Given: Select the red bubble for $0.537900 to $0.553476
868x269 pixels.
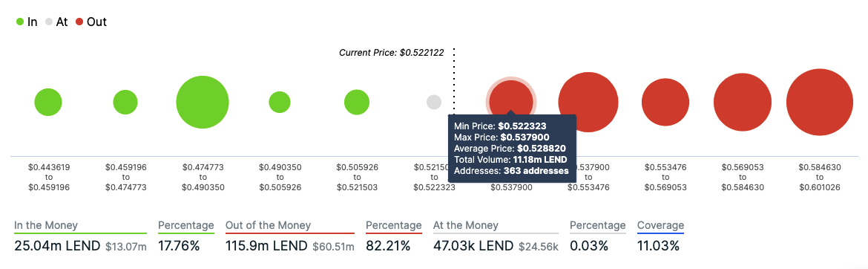Looking at the screenshot, I should pyautogui.click(x=588, y=102).
